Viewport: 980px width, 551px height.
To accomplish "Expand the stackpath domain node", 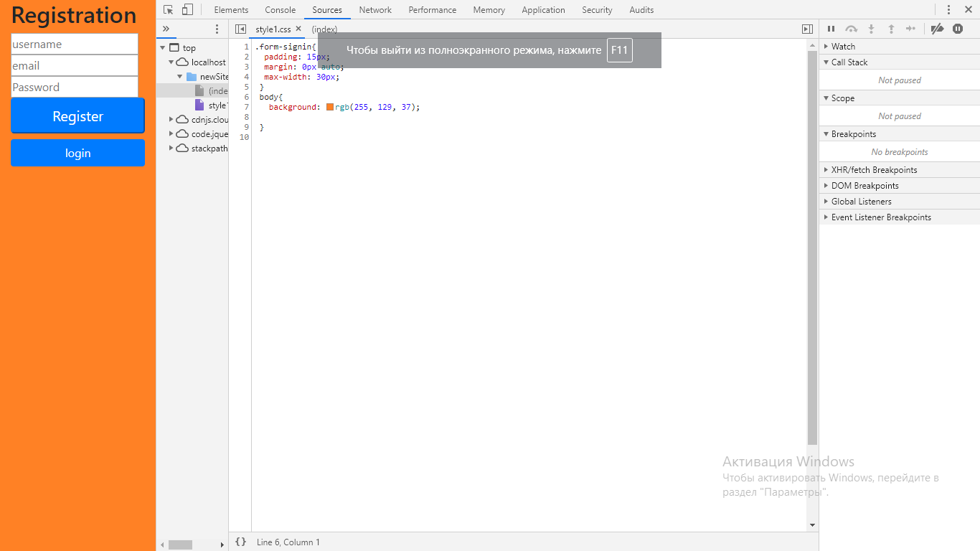I will [x=171, y=149].
